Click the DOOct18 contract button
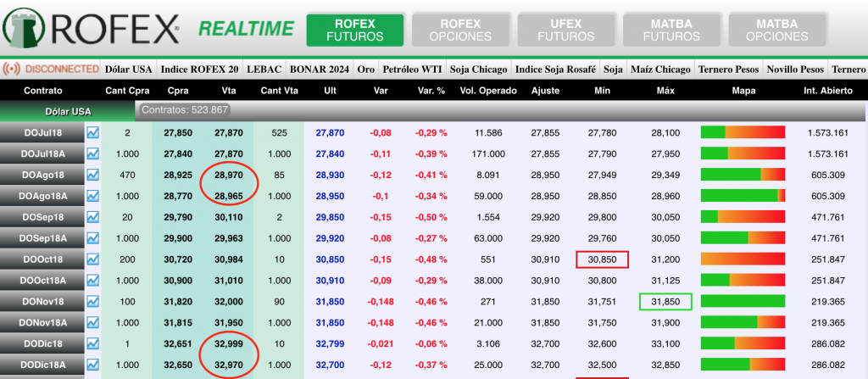The width and height of the screenshot is (868, 379). (43, 259)
